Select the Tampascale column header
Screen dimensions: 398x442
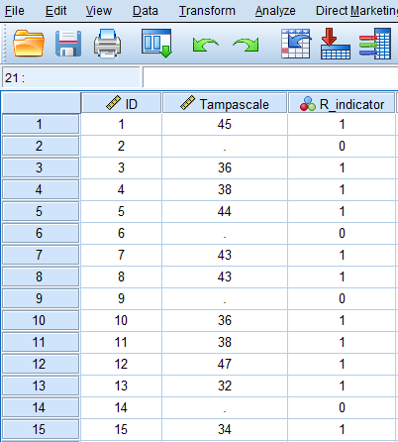tap(225, 103)
